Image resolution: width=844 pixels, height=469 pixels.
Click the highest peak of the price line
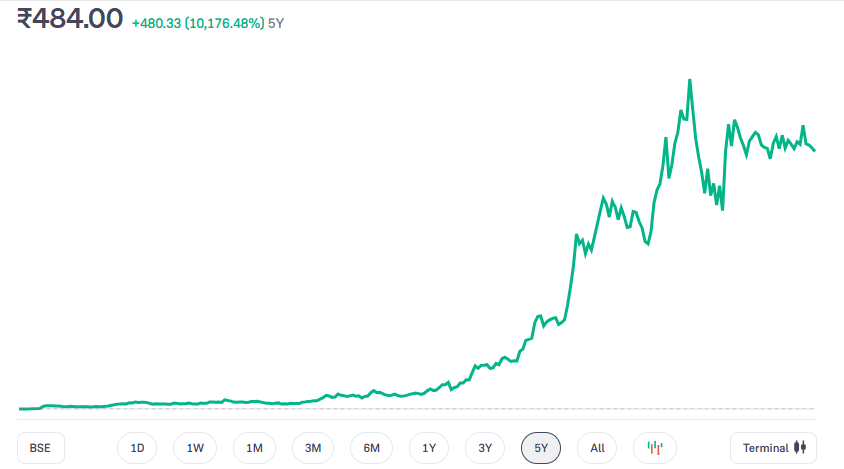coord(690,80)
